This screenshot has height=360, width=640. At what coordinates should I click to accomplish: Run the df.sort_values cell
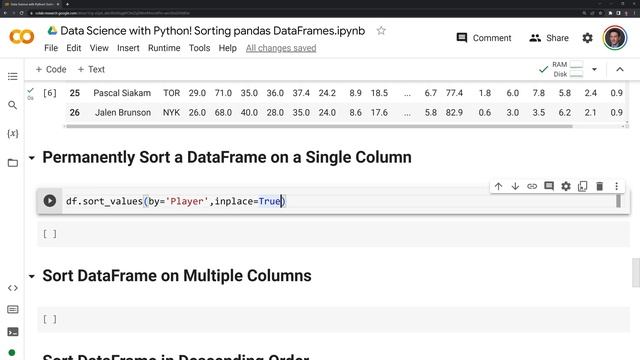click(x=50, y=201)
